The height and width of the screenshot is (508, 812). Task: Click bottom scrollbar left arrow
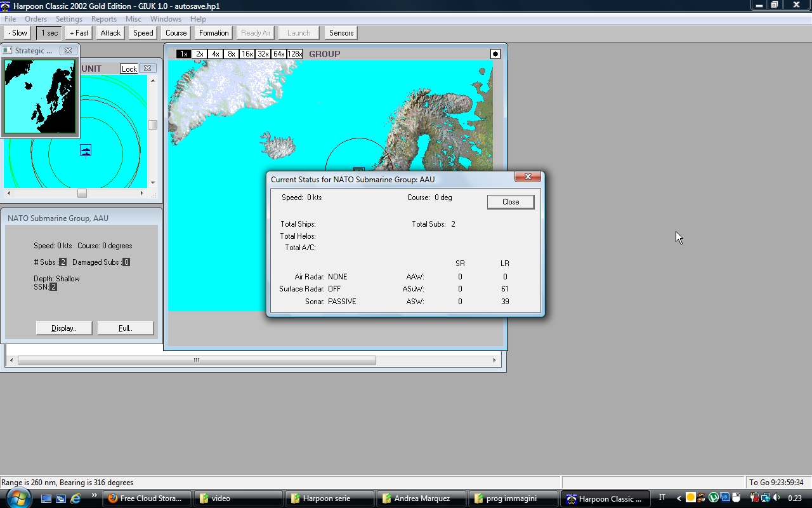(11, 361)
